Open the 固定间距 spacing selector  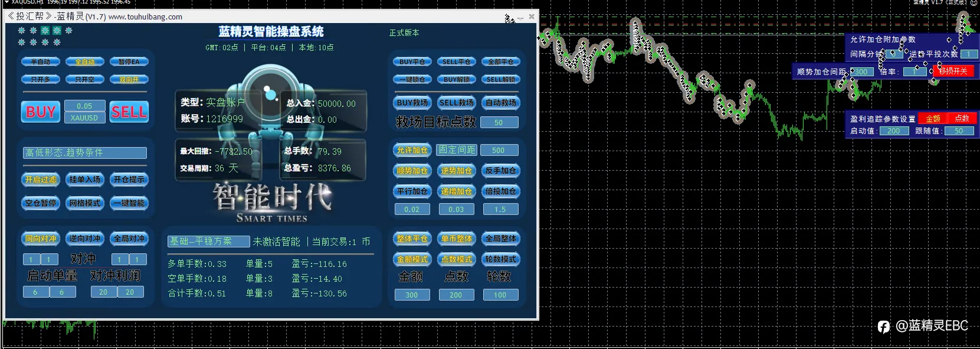coord(457,150)
